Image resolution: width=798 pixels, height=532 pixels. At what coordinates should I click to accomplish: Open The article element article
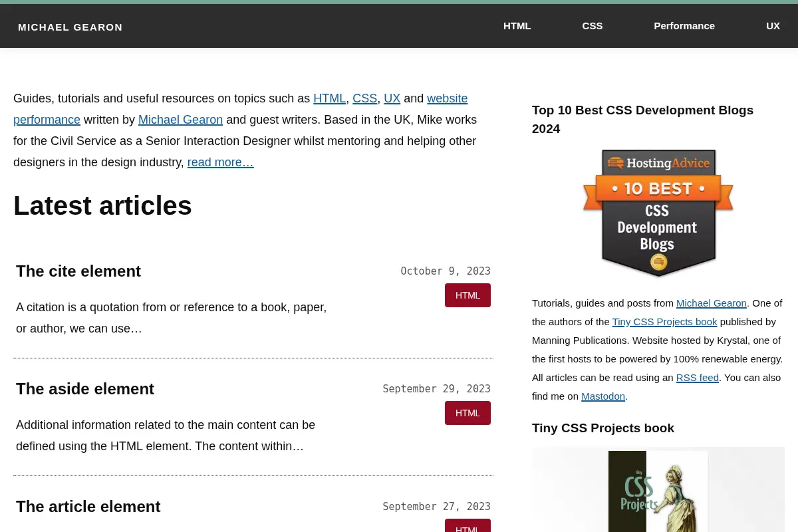(88, 507)
